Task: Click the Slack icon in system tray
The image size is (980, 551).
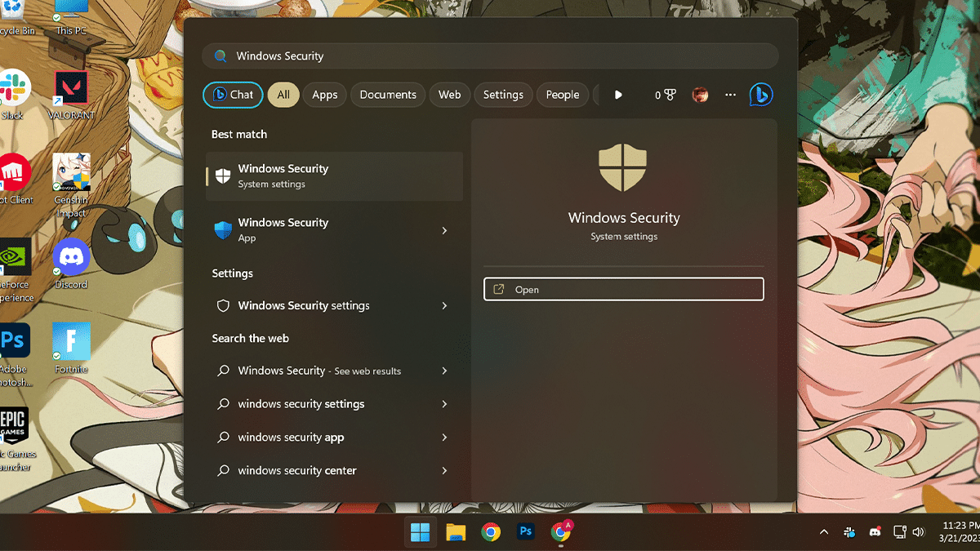Action: tap(849, 532)
